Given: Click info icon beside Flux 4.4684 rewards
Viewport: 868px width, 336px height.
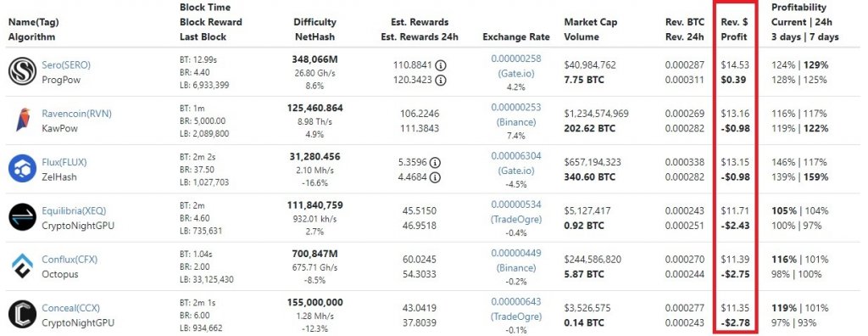Looking at the screenshot, I should click(x=435, y=177).
